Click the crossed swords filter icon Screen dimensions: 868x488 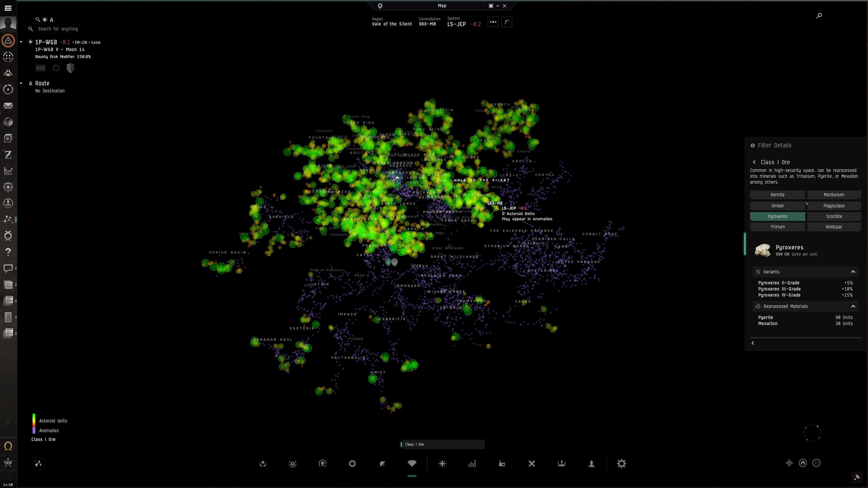[531, 463]
